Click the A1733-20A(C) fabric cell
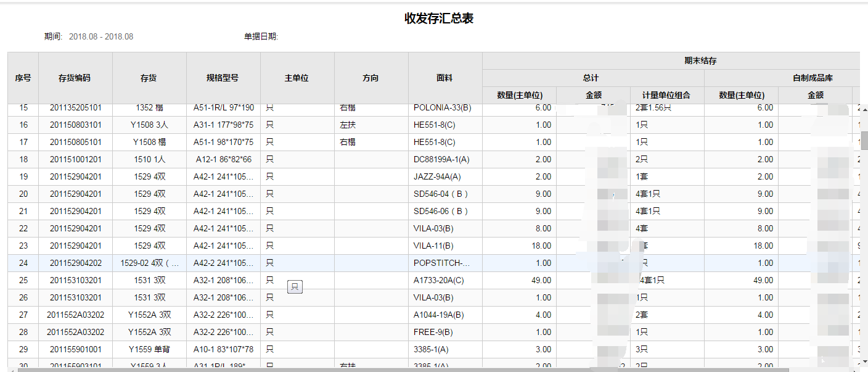This screenshot has height=372, width=868. (x=438, y=280)
